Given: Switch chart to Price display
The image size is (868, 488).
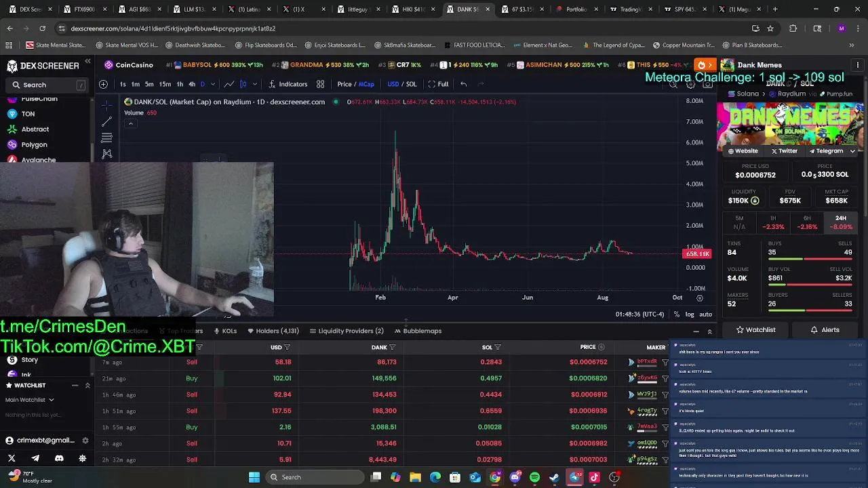Looking at the screenshot, I should click(344, 84).
